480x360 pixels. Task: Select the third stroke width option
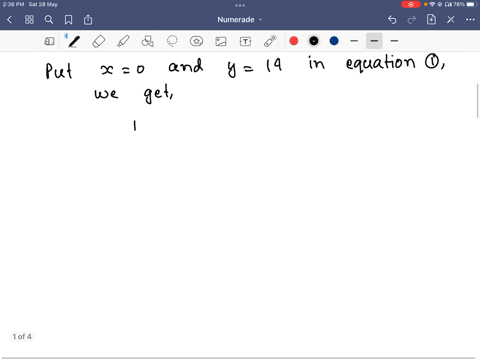tap(394, 41)
